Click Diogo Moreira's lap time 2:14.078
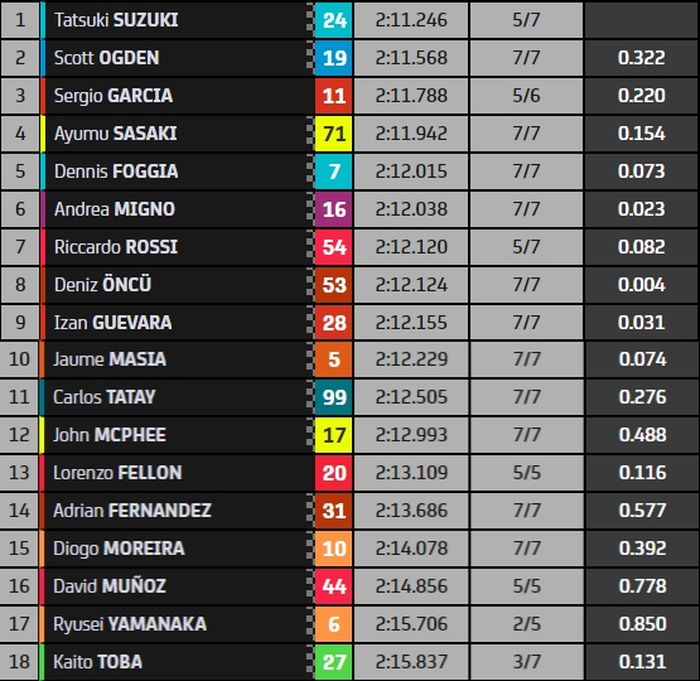Viewport: 700px width, 681px height. click(x=411, y=548)
